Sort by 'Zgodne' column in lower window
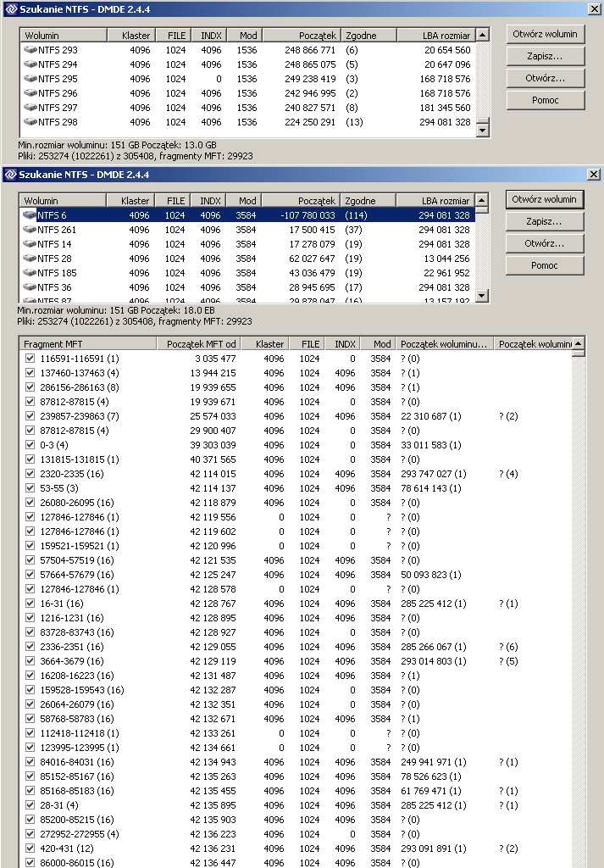This screenshot has width=604, height=868. (x=368, y=200)
